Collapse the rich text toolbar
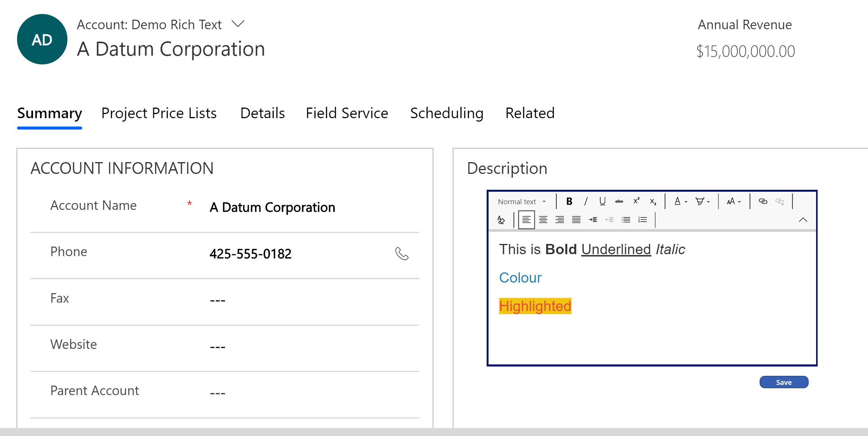 [803, 220]
